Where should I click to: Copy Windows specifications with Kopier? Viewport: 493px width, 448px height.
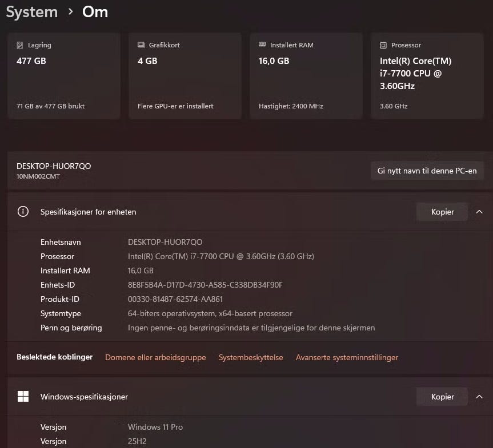click(442, 397)
